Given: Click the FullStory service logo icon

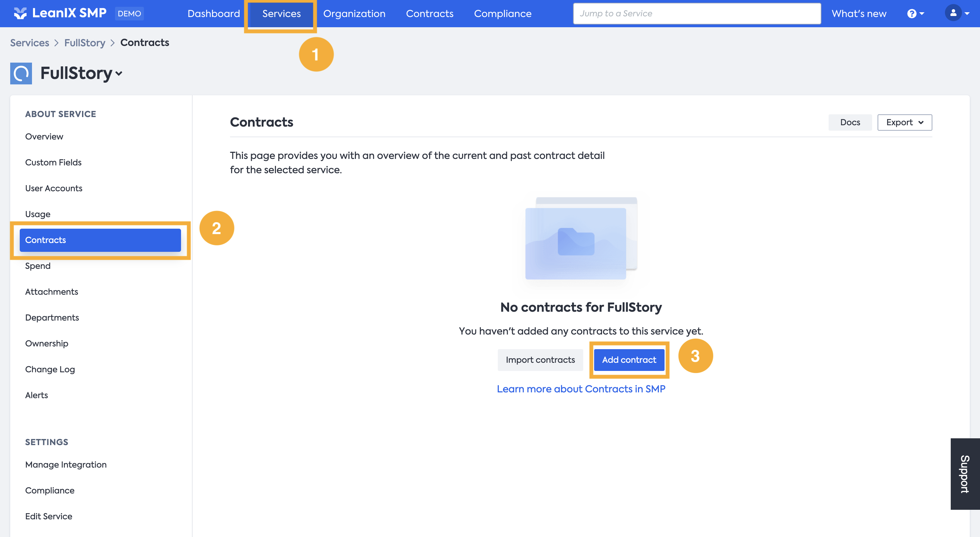Looking at the screenshot, I should [x=21, y=73].
